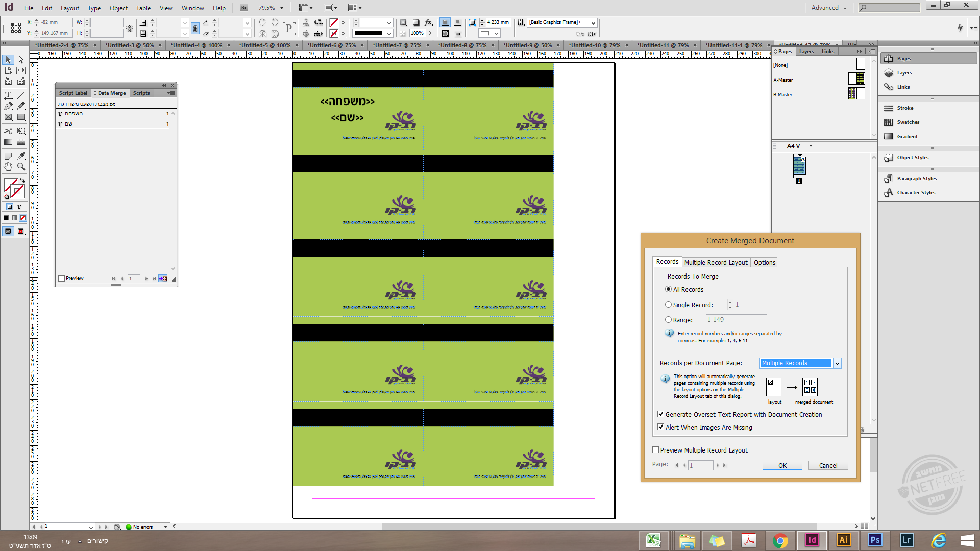Open the zoom level dropdown

coord(282,8)
